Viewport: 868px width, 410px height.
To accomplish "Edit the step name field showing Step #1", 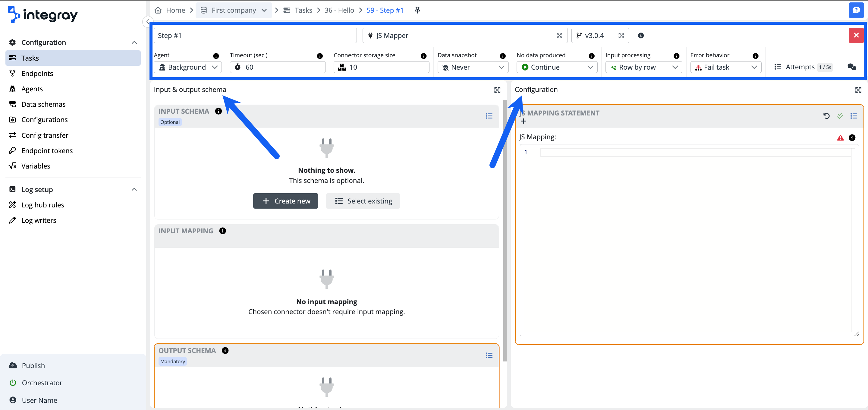I will pos(255,35).
